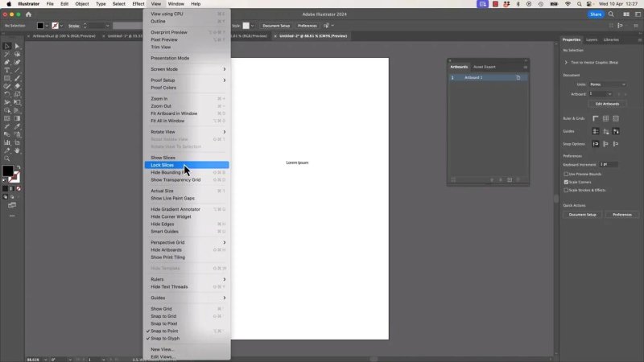Click the Share button
Viewport: 644px width, 362px height.
(x=596, y=14)
